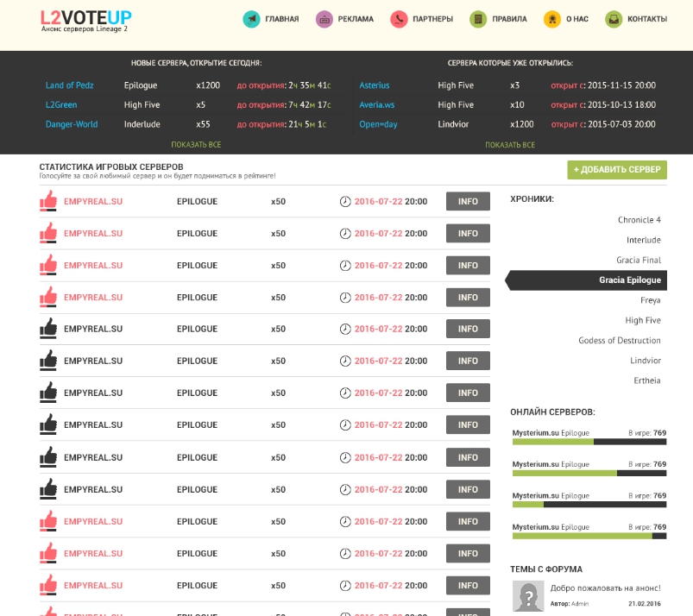Click the Правила green book icon
Viewport: 693px width, 616px height.
pos(478,19)
